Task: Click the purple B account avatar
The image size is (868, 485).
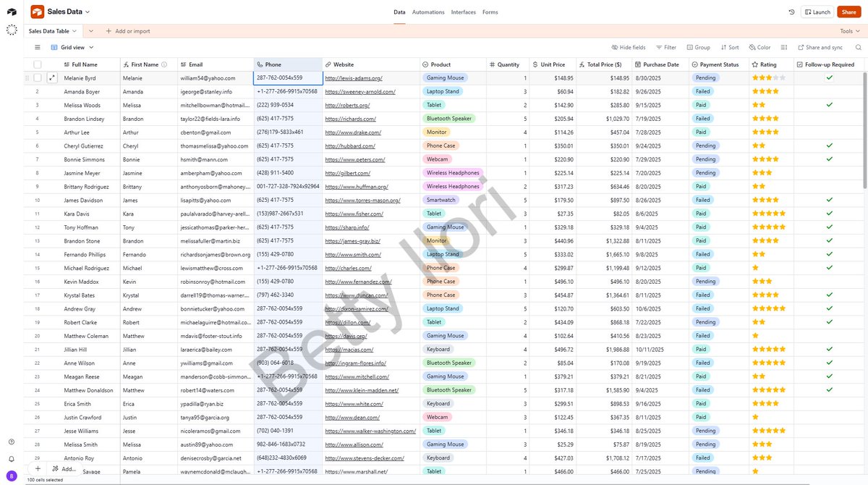Action: [12, 476]
